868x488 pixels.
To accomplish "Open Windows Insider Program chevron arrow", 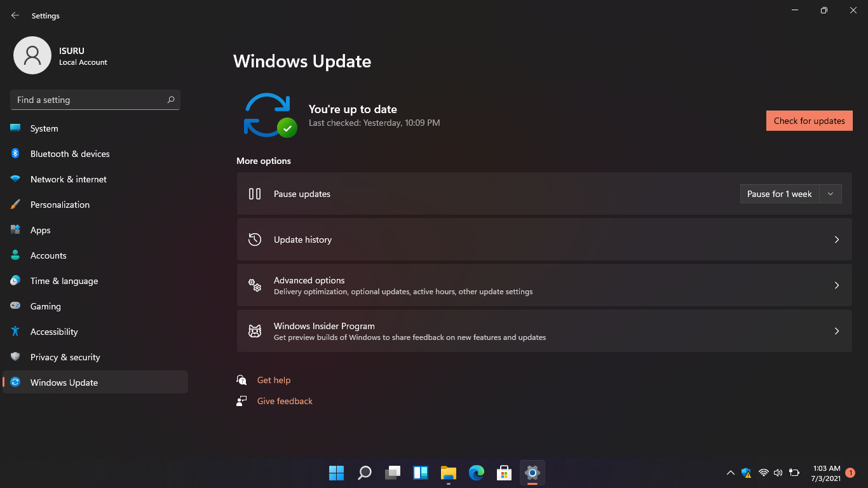I will click(837, 331).
